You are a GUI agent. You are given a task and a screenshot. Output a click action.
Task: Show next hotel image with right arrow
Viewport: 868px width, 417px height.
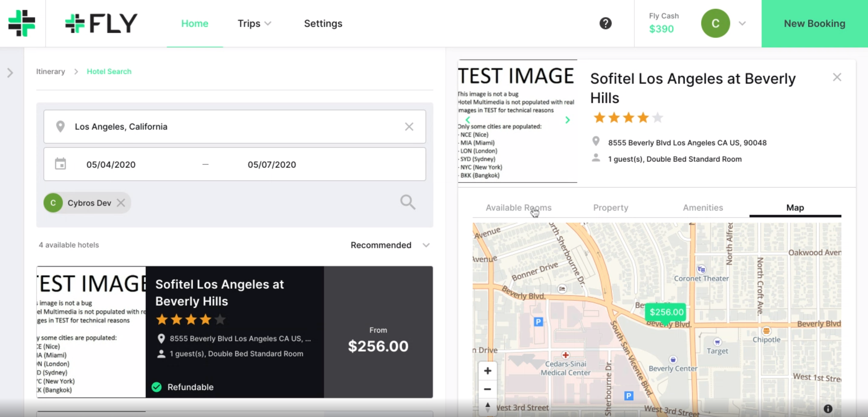pos(568,120)
